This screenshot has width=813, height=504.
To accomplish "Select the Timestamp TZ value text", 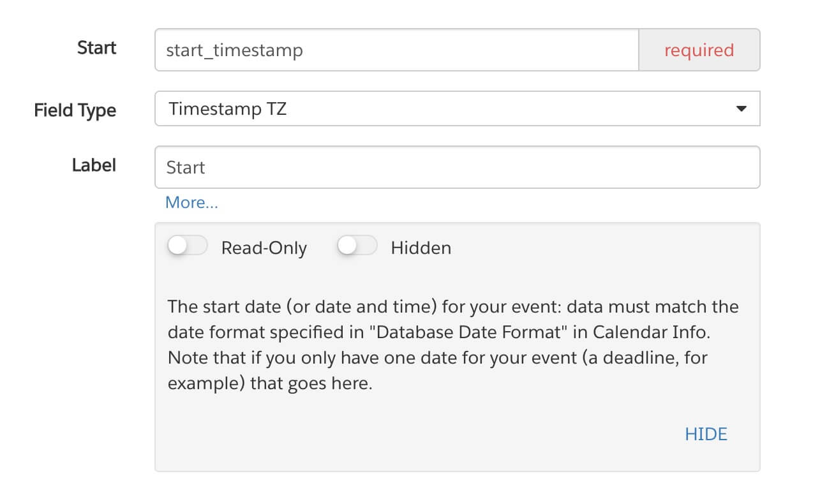I will 228,109.
